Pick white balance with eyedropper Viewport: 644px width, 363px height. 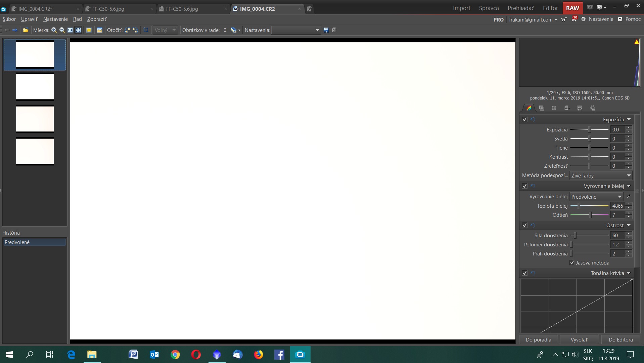(629, 197)
